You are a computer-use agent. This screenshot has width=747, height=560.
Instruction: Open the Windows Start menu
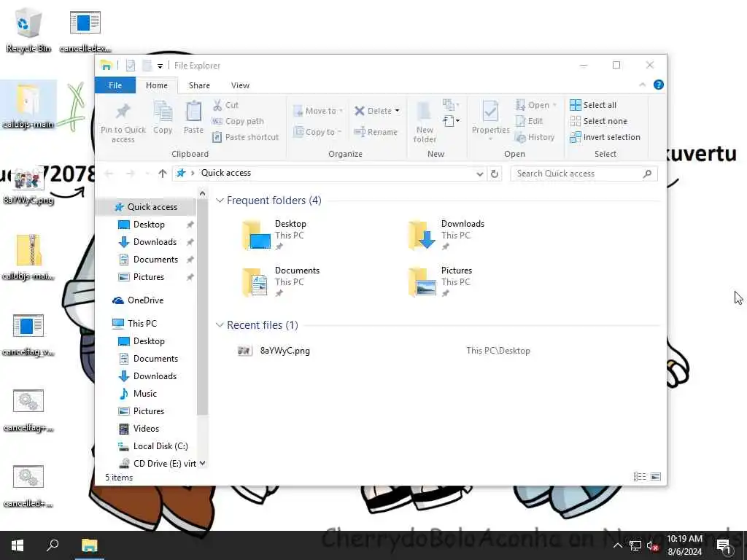pyautogui.click(x=18, y=545)
